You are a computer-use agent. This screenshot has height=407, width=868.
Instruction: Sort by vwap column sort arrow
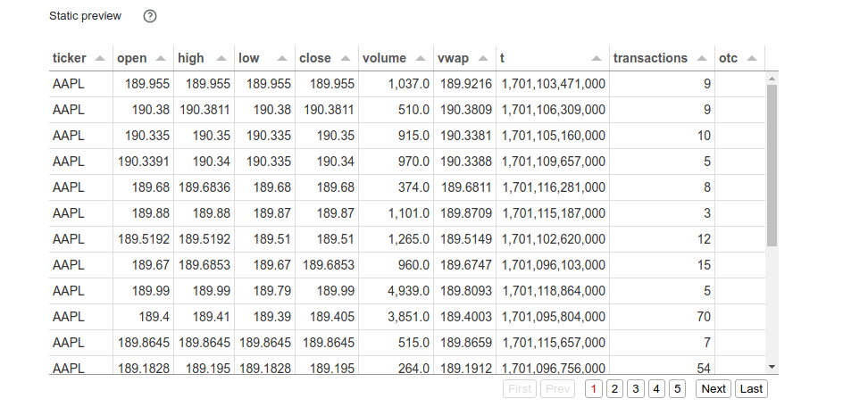482,58
